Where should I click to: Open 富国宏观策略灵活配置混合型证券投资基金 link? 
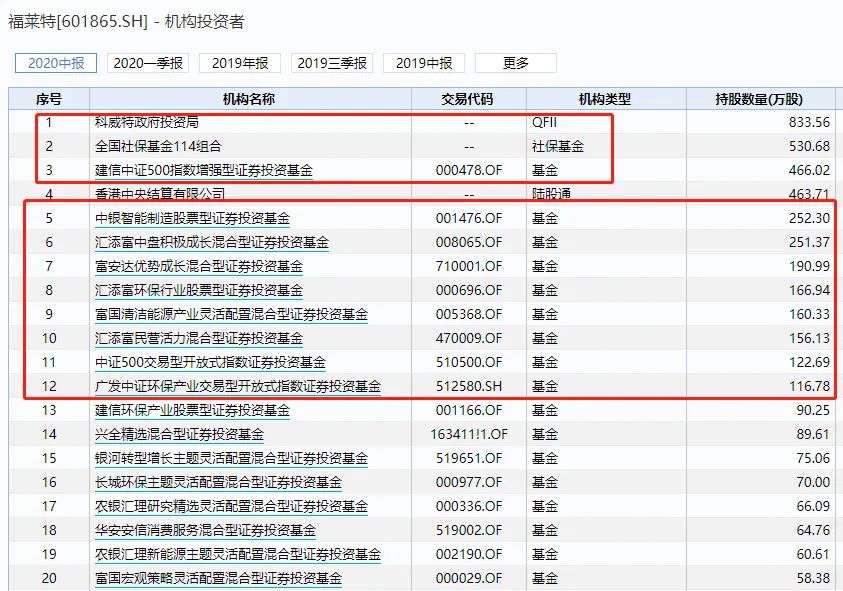pyautogui.click(x=218, y=578)
